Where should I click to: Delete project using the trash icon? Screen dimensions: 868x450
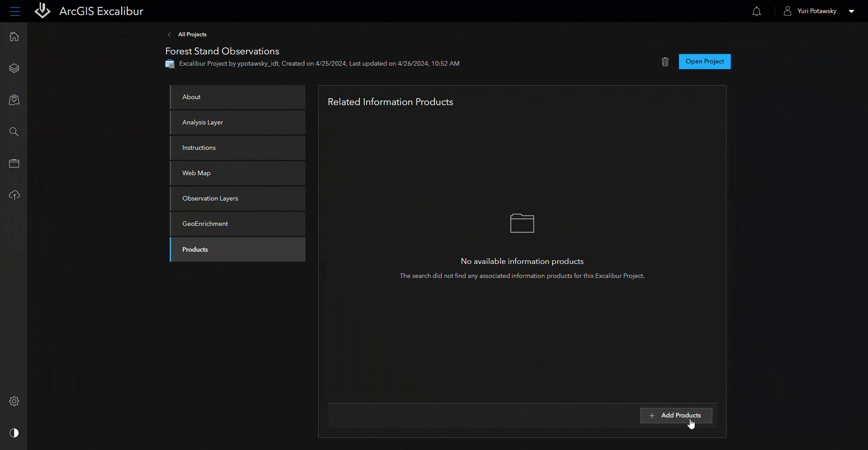(665, 62)
